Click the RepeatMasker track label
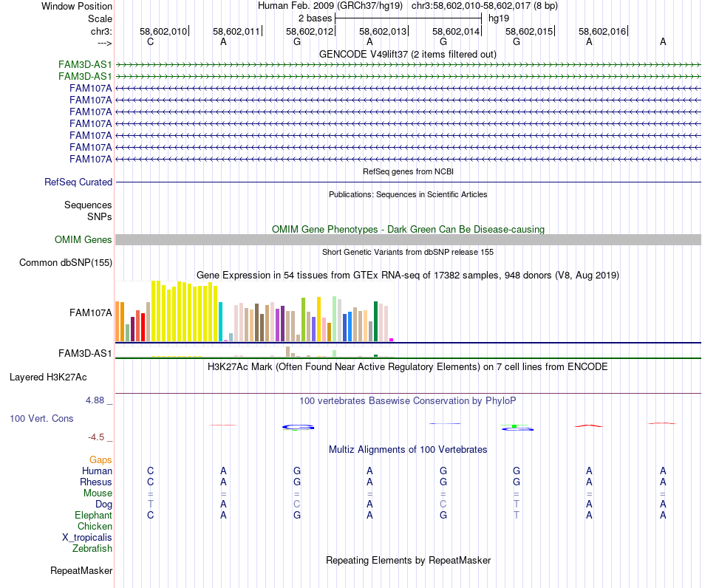Viewport: 702px width, 588px height. point(81,571)
